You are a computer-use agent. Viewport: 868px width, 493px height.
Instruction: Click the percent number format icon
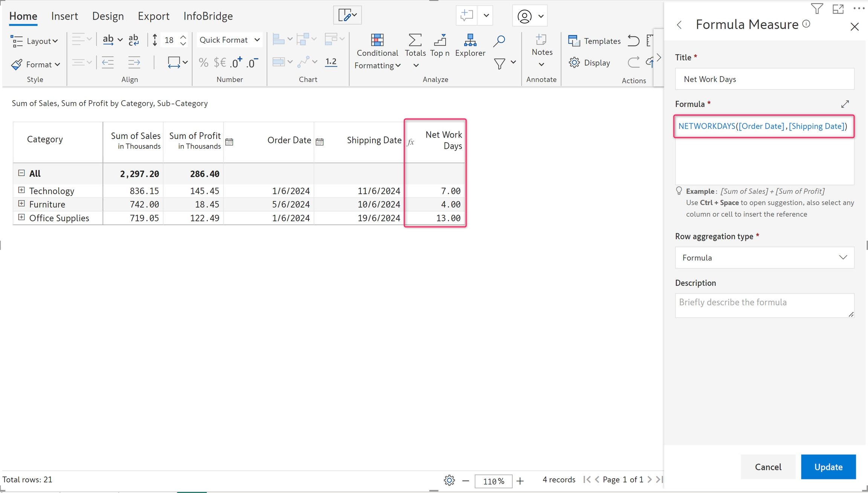point(203,63)
